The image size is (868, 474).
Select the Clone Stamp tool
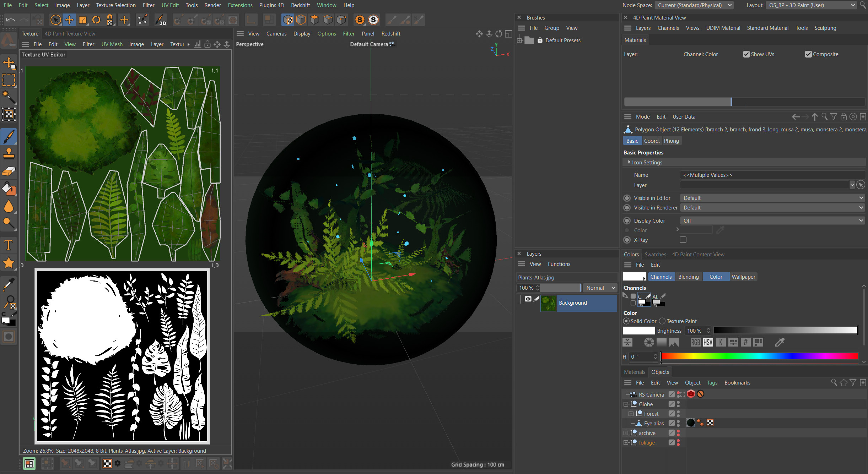point(9,153)
